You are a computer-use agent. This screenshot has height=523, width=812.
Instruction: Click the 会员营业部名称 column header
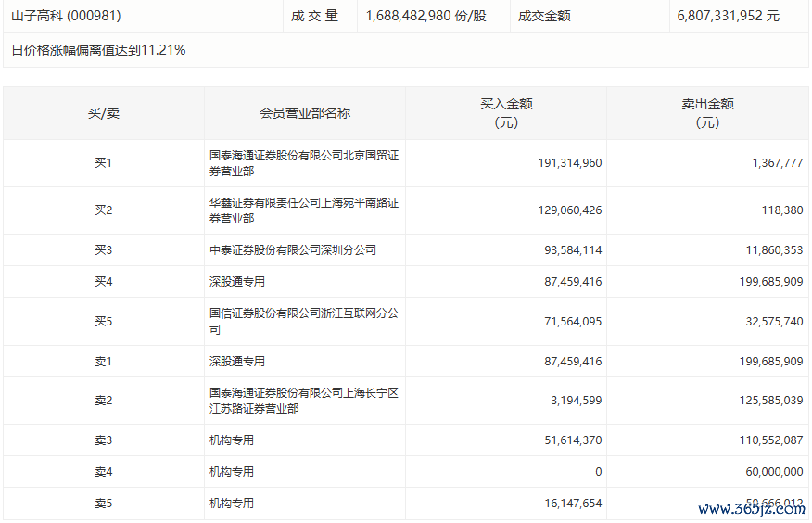click(x=304, y=113)
